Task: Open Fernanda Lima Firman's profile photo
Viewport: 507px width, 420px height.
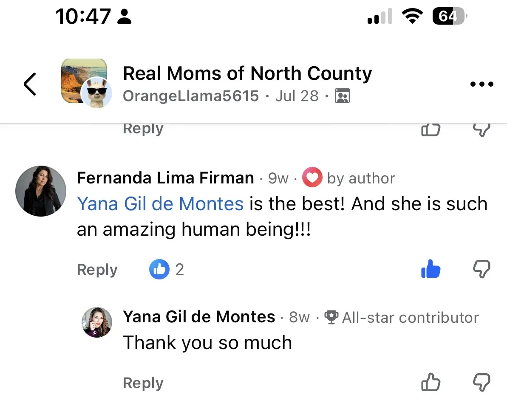Action: (41, 191)
